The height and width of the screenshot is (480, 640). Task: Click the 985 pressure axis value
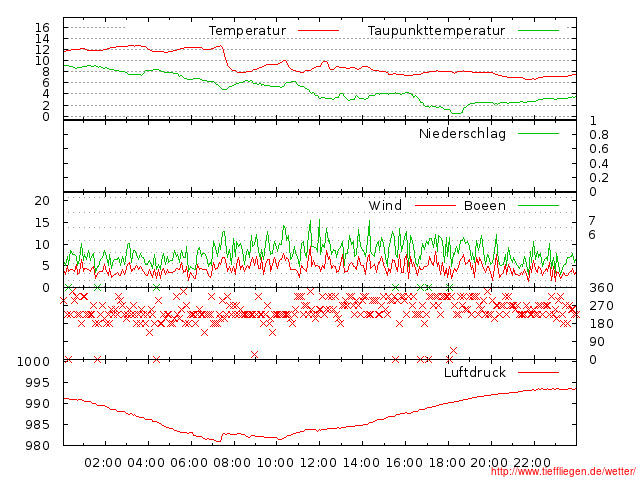37,425
